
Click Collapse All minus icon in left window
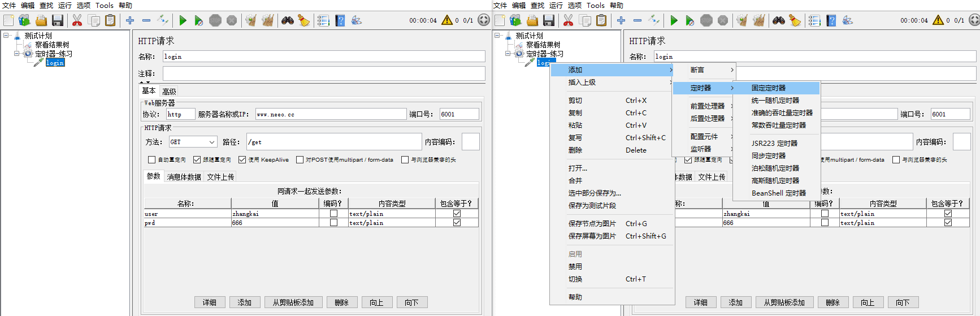pos(146,20)
